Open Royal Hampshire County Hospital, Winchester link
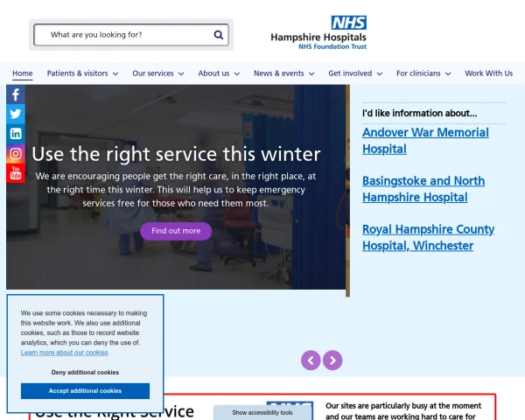Image resolution: width=525 pixels, height=420 pixels. (x=428, y=237)
